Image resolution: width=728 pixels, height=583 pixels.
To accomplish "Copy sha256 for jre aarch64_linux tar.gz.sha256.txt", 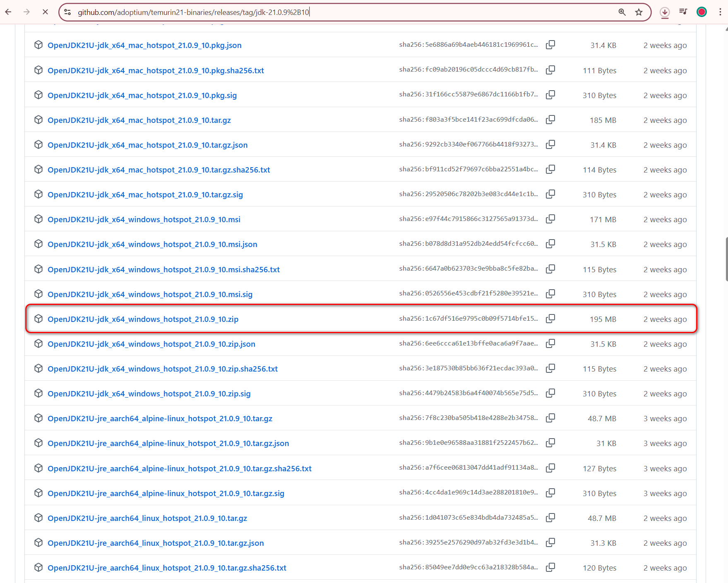I will [x=550, y=567].
